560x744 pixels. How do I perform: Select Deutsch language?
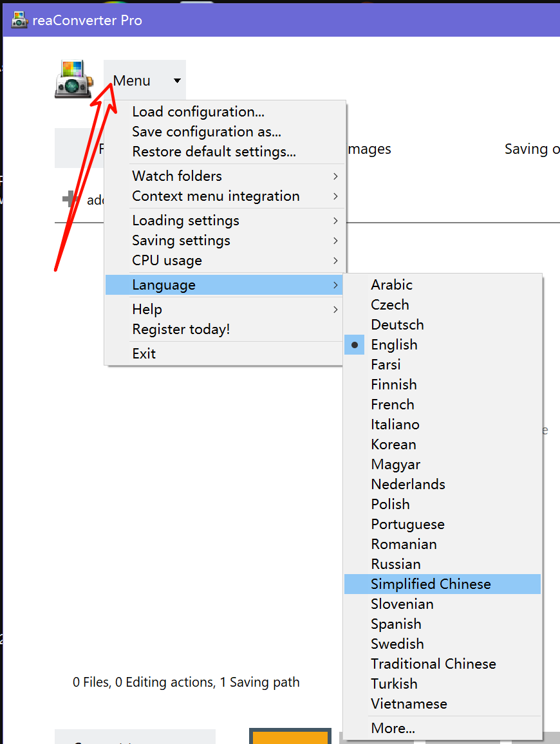click(442, 324)
